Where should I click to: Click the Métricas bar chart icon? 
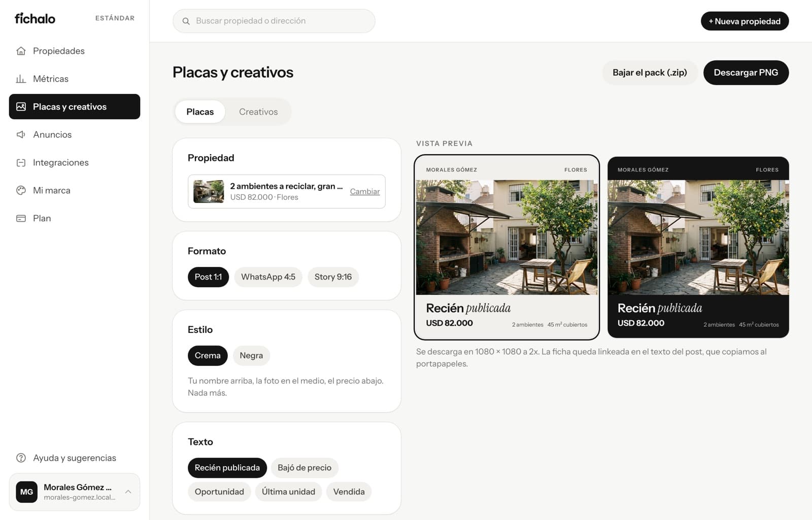(x=21, y=79)
